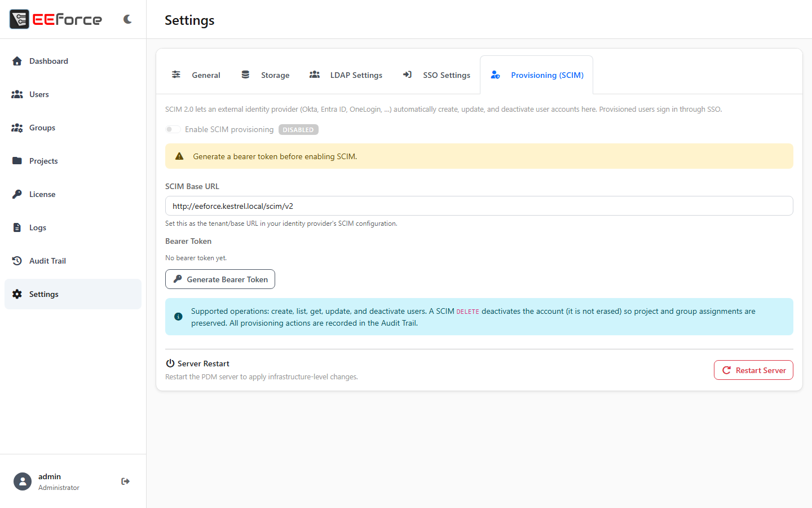Click the 'Administrator' role text
Screen dimensions: 812x508
pyautogui.click(x=59, y=488)
